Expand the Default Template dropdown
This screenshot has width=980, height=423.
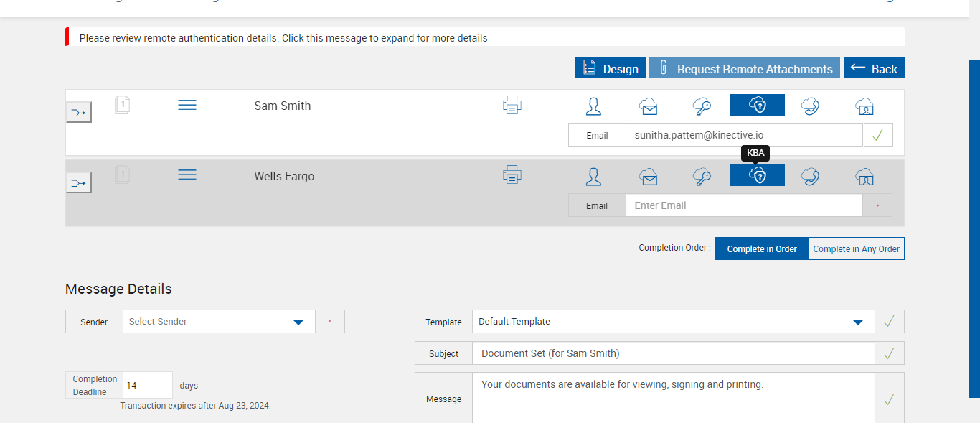(673, 322)
